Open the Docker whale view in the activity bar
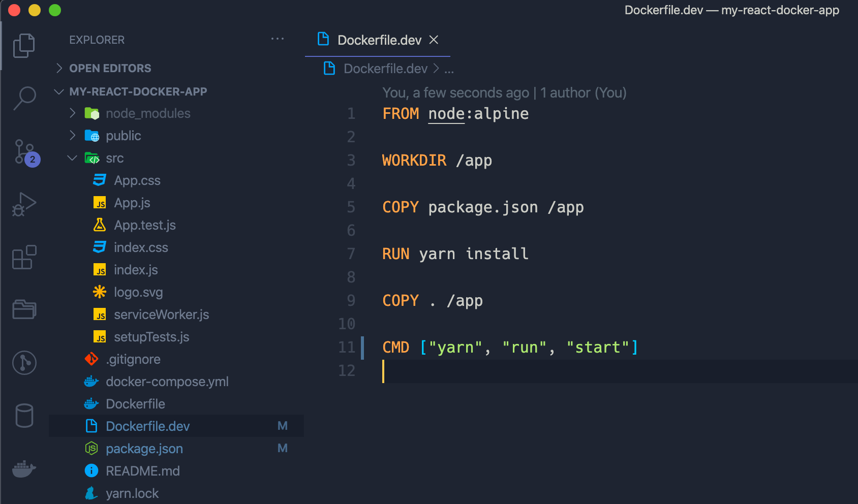858x504 pixels. 24,468
